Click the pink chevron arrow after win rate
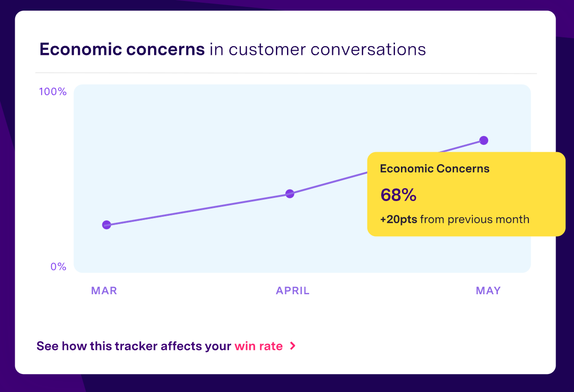 [x=292, y=346]
